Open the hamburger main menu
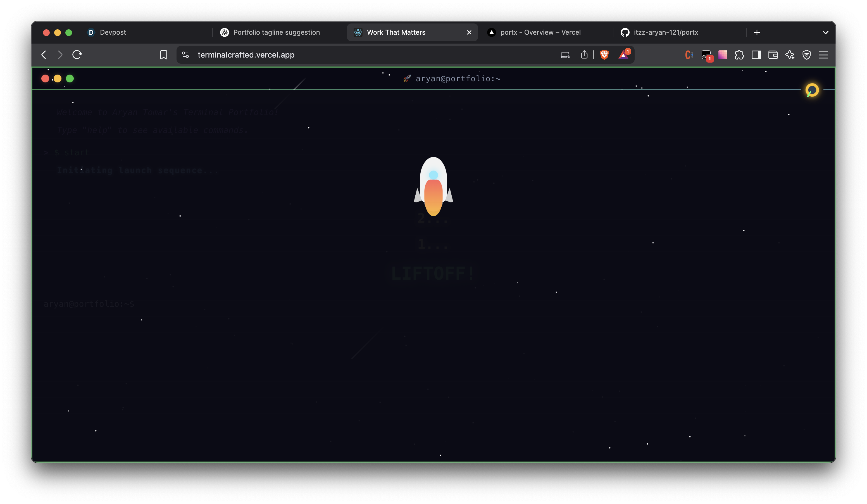 823,55
